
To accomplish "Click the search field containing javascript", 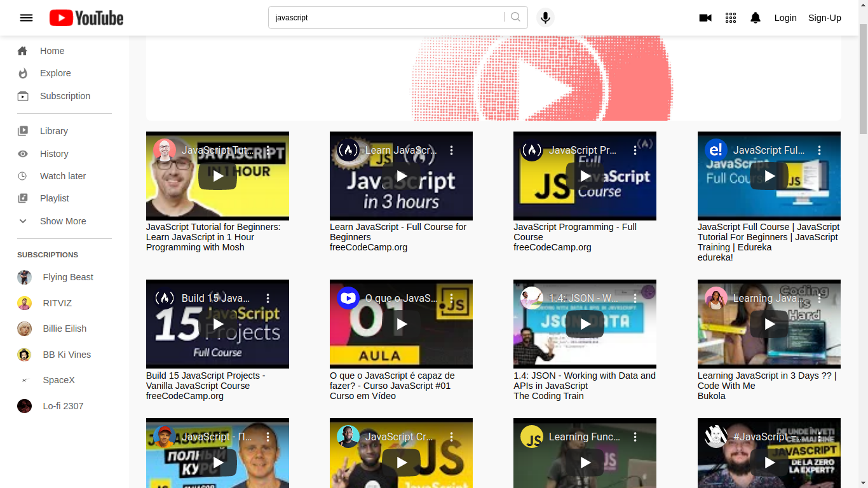I will [386, 18].
